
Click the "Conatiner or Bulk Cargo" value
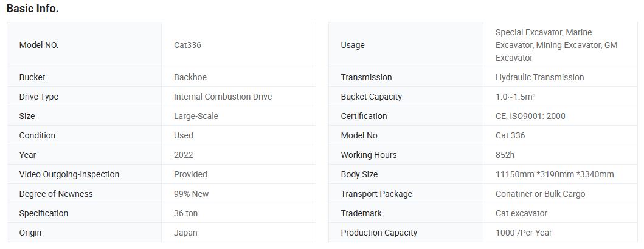541,194
